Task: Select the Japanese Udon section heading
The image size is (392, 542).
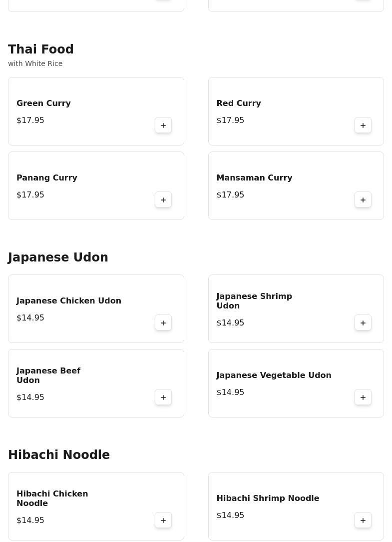Action: tap(58, 257)
